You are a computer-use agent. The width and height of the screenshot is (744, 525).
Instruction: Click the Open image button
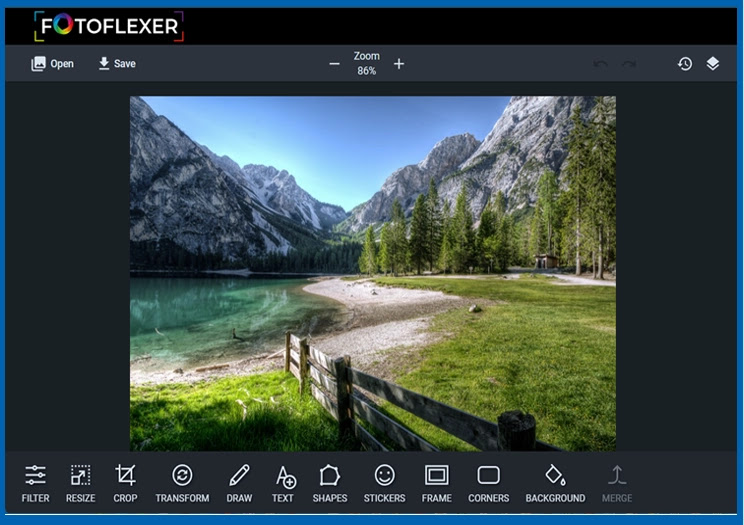(52, 64)
